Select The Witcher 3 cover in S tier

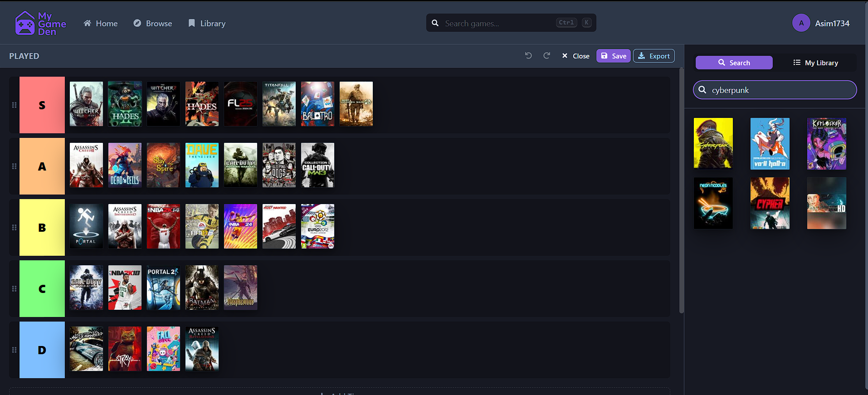pos(86,104)
